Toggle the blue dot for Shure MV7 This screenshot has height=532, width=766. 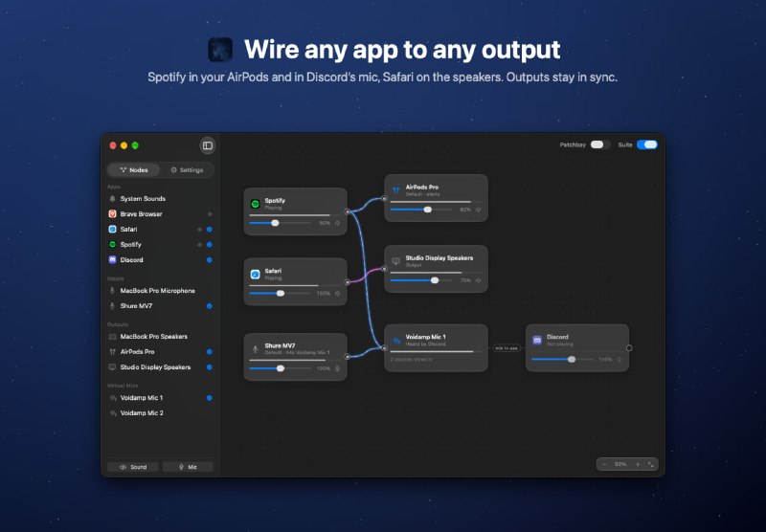click(x=209, y=306)
